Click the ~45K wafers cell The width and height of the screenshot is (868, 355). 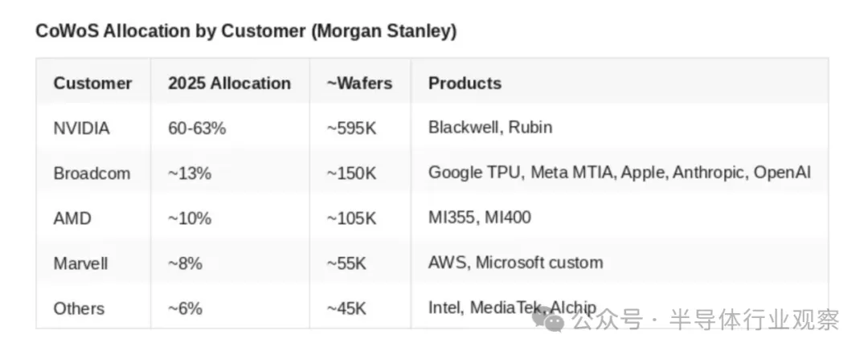pyautogui.click(x=347, y=308)
